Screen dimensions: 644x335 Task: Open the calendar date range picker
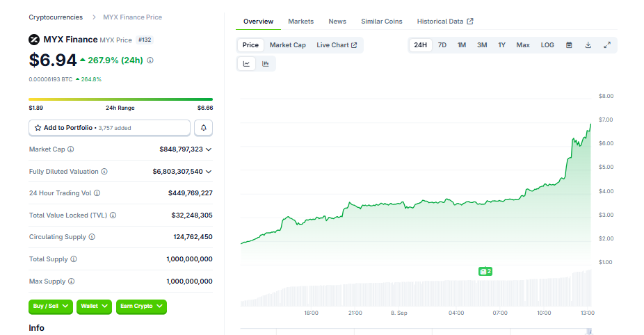tap(569, 45)
